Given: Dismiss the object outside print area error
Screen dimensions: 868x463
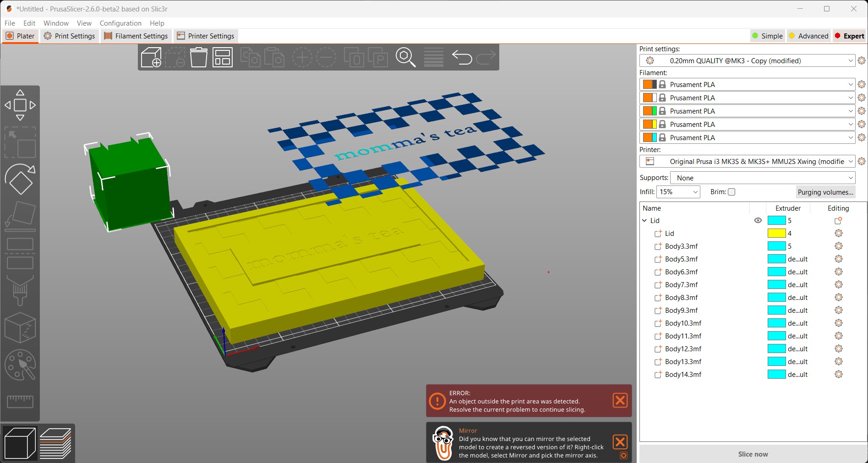Looking at the screenshot, I should [620, 400].
